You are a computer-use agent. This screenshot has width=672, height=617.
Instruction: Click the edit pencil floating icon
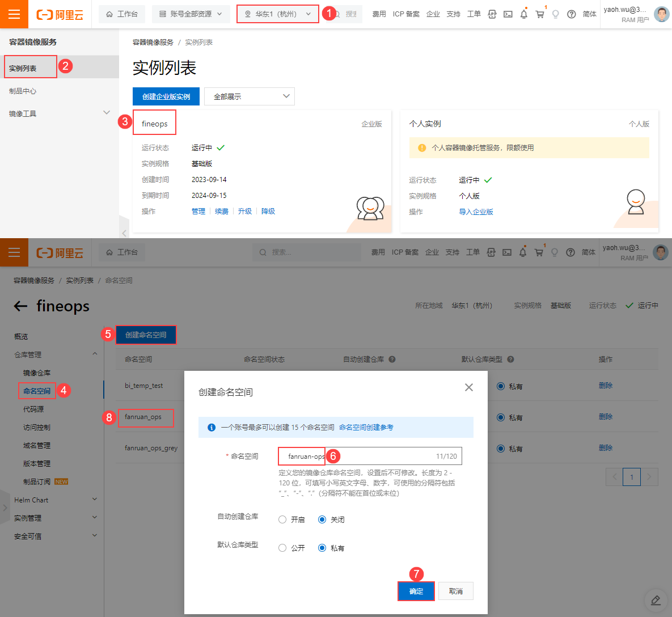coord(656,600)
